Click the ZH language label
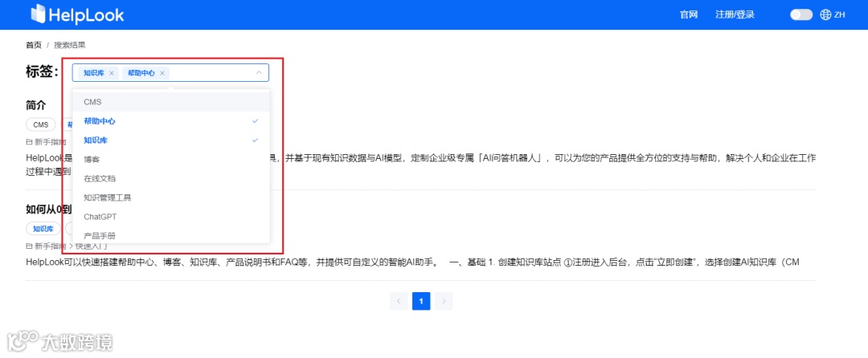Screen dimensions: 868x358 tap(840, 15)
